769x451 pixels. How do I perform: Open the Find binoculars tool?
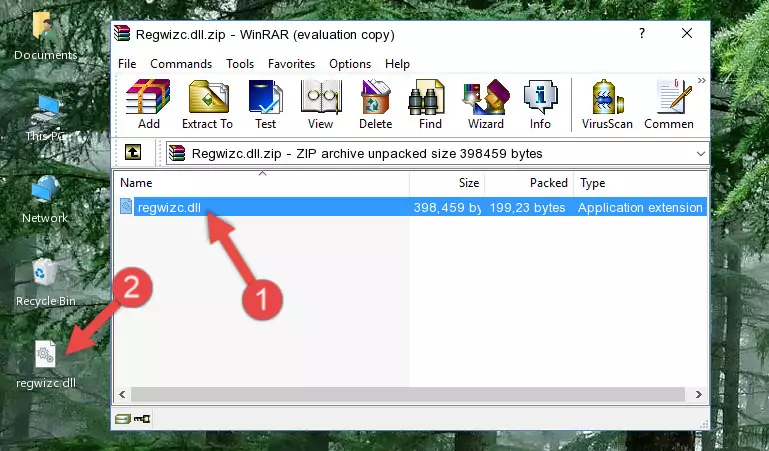point(430,104)
